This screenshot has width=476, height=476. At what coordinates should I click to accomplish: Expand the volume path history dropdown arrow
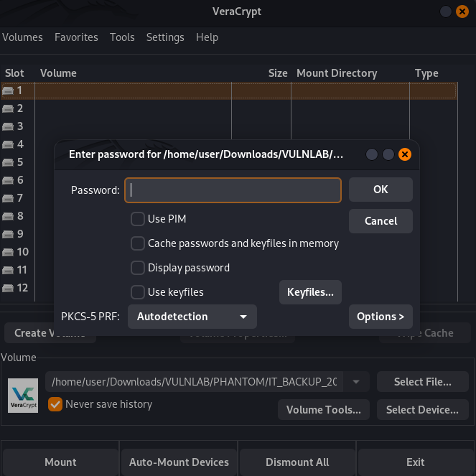click(356, 381)
